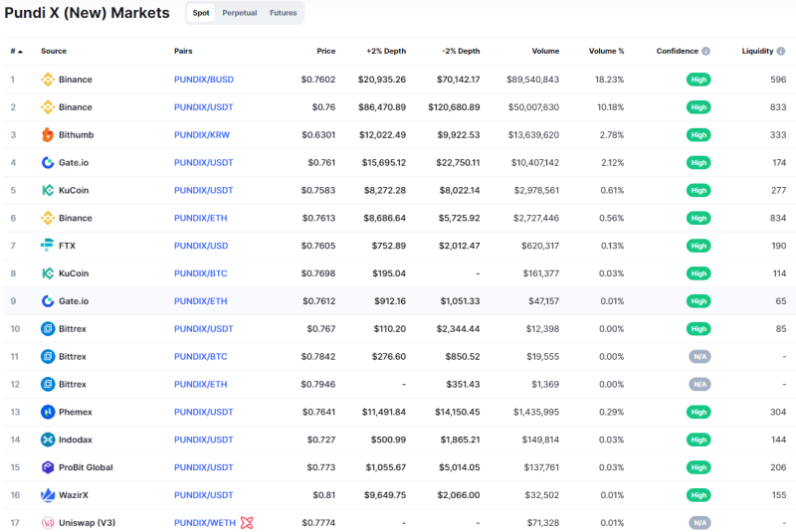Viewport: 796px width, 532px height.
Task: Click the Bithumb logo icon
Action: (48, 135)
